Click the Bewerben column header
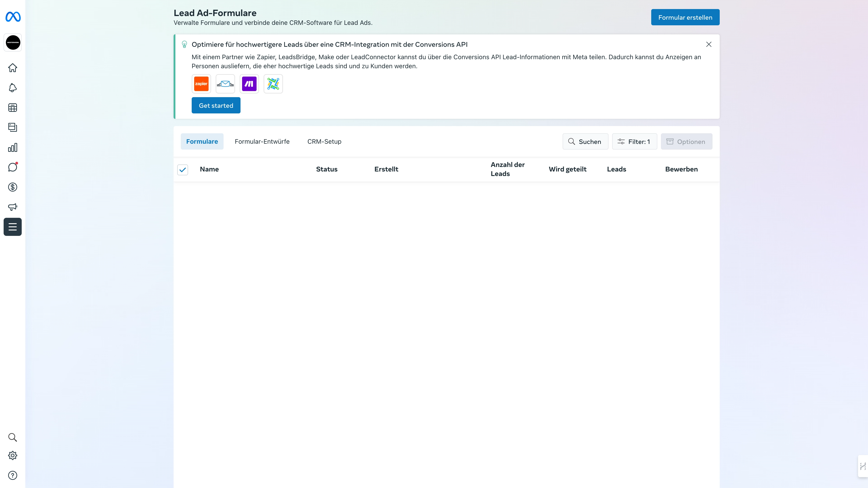868x488 pixels. coord(681,169)
